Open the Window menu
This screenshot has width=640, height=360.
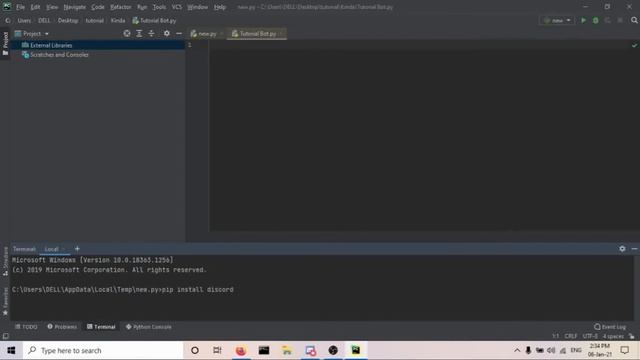(x=198, y=7)
